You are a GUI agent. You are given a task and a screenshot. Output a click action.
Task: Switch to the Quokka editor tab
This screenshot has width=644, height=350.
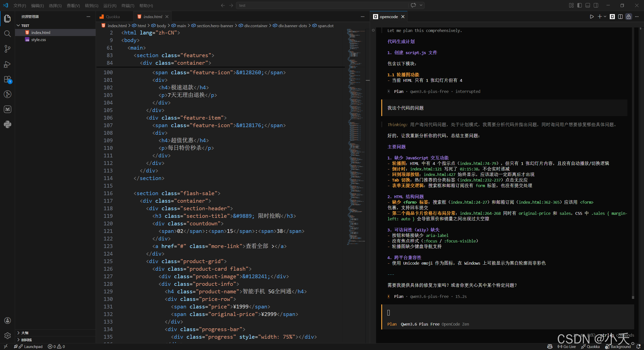click(112, 17)
